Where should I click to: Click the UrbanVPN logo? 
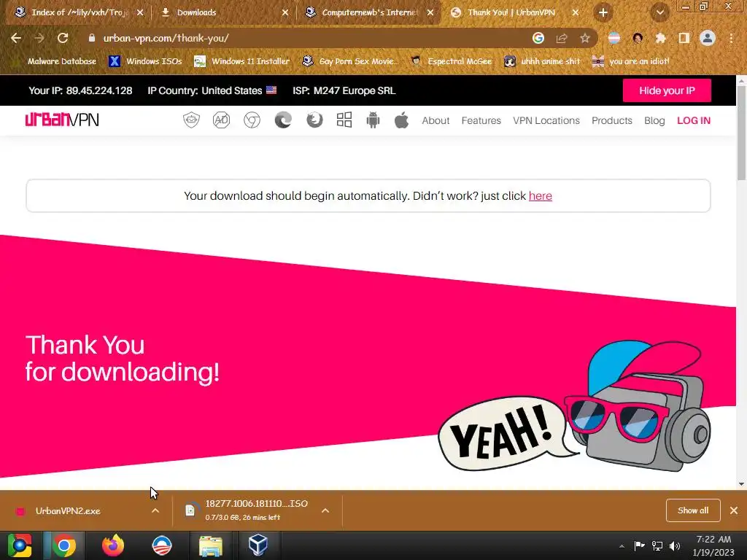click(x=62, y=120)
